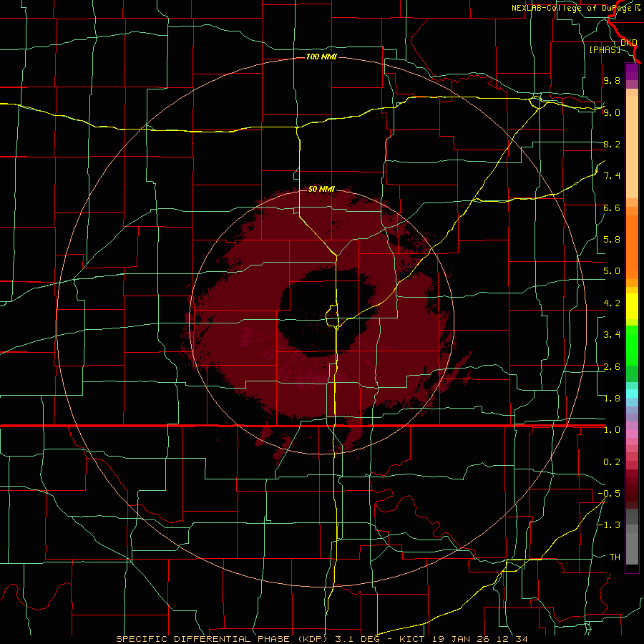Pick the cyan segment of the legend bar
This screenshot has height=644, width=644.
point(632,394)
